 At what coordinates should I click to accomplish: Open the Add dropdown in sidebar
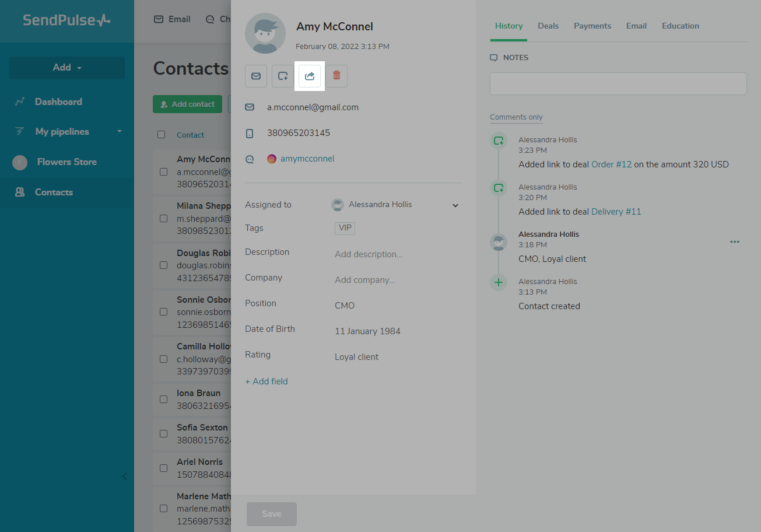coord(67,68)
